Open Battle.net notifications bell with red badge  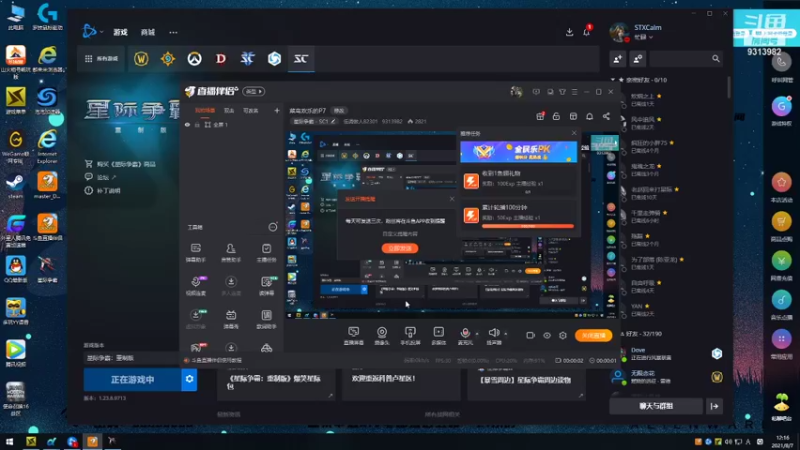[587, 32]
